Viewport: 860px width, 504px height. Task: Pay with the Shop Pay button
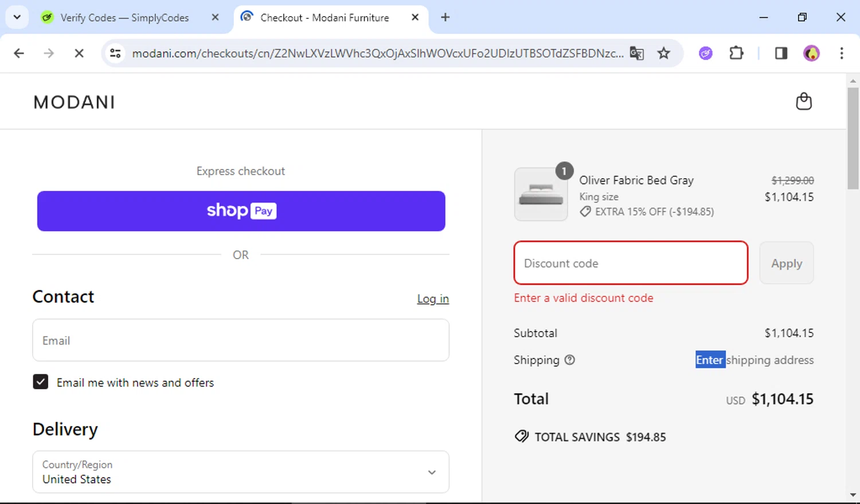(x=241, y=211)
